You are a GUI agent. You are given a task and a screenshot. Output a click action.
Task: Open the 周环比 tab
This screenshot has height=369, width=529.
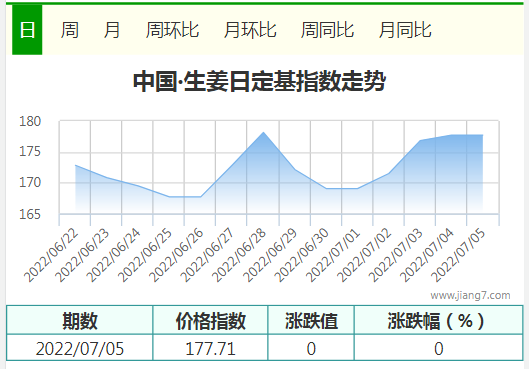[x=172, y=30]
